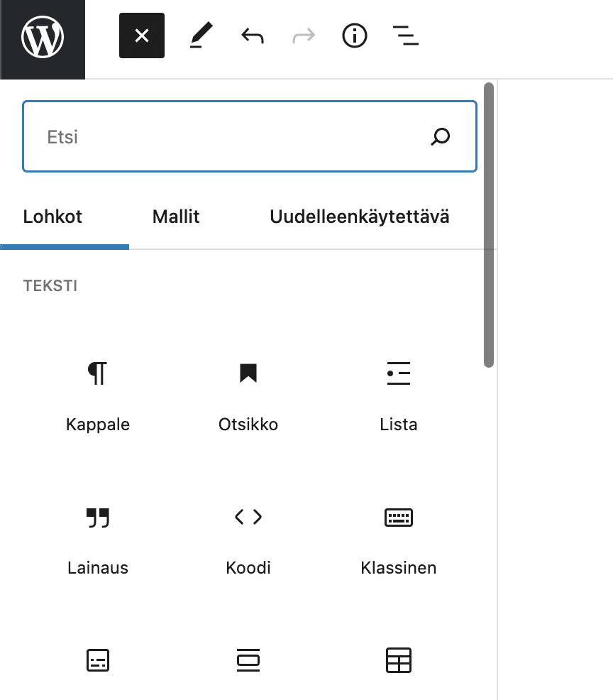The width and height of the screenshot is (613, 700).
Task: Switch to the Lohkot tab
Action: pyautogui.click(x=53, y=217)
